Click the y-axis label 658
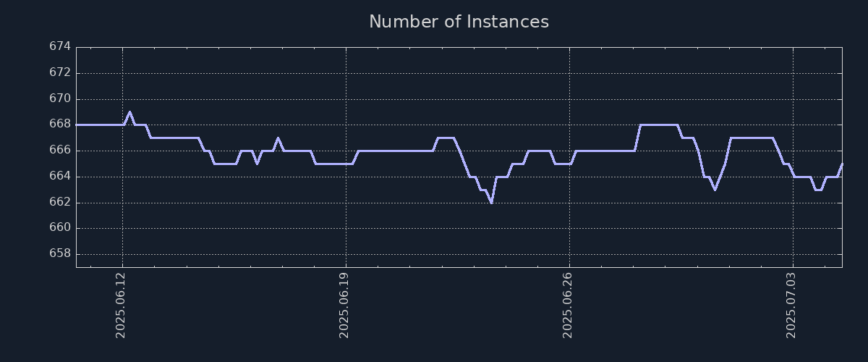Image resolution: width=868 pixels, height=362 pixels. point(60,253)
